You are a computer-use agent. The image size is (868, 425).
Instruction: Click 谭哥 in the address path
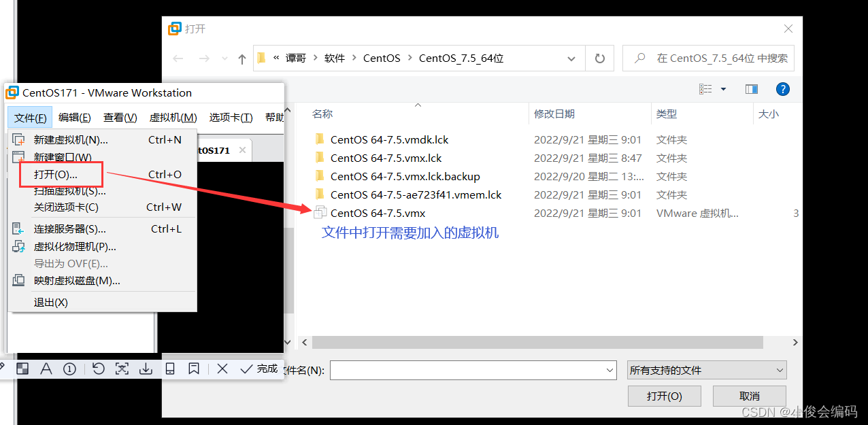(296, 58)
